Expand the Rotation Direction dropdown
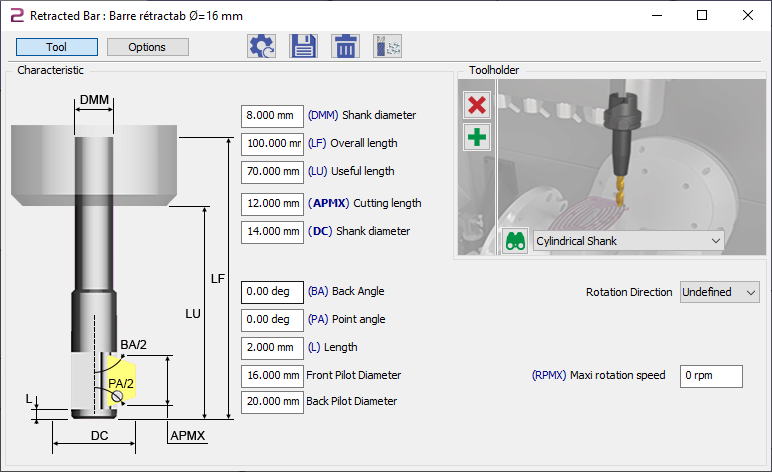Image resolution: width=772 pixels, height=472 pixels. click(720, 292)
